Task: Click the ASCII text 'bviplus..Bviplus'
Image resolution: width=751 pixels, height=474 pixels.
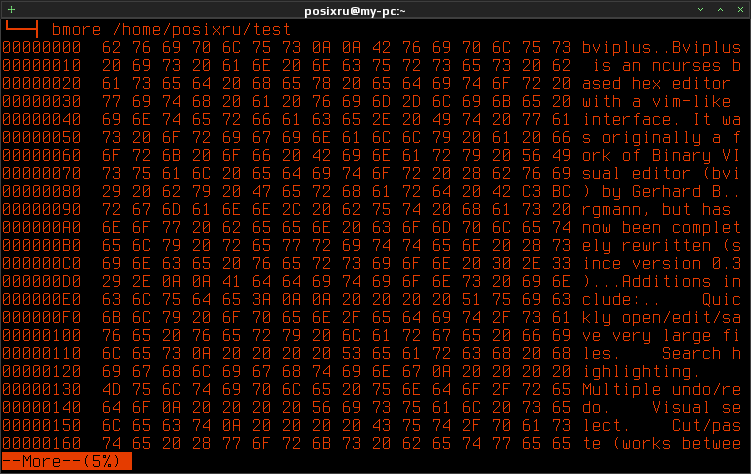Action: (x=661, y=47)
